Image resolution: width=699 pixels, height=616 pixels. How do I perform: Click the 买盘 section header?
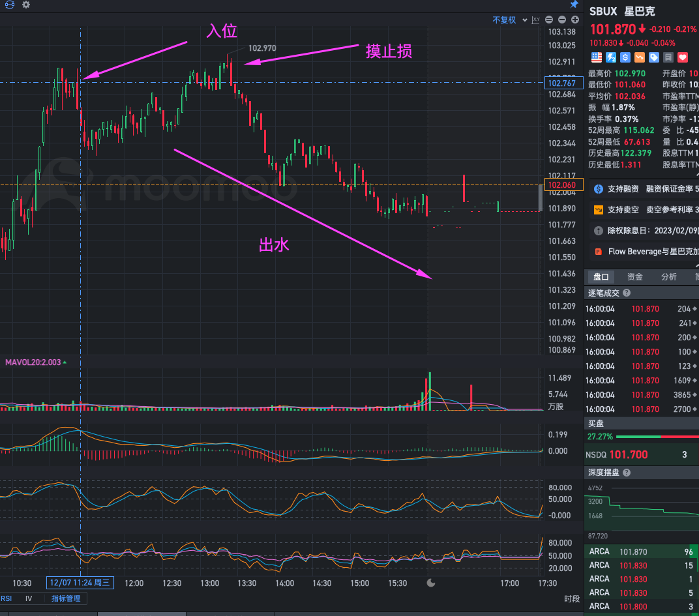click(641, 424)
